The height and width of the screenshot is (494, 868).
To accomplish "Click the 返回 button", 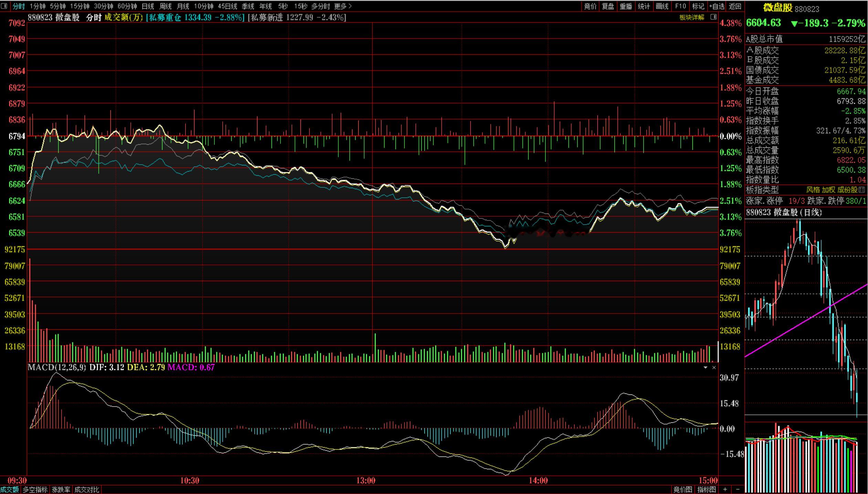I will (x=735, y=6).
